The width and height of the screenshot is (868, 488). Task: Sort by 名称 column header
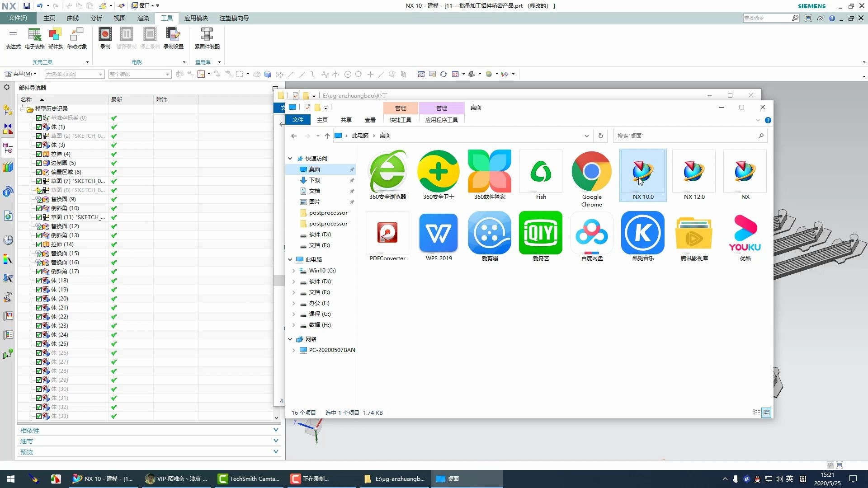(x=63, y=99)
